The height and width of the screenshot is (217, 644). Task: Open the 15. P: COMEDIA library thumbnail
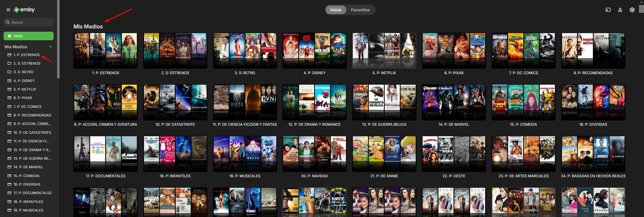coord(523,102)
